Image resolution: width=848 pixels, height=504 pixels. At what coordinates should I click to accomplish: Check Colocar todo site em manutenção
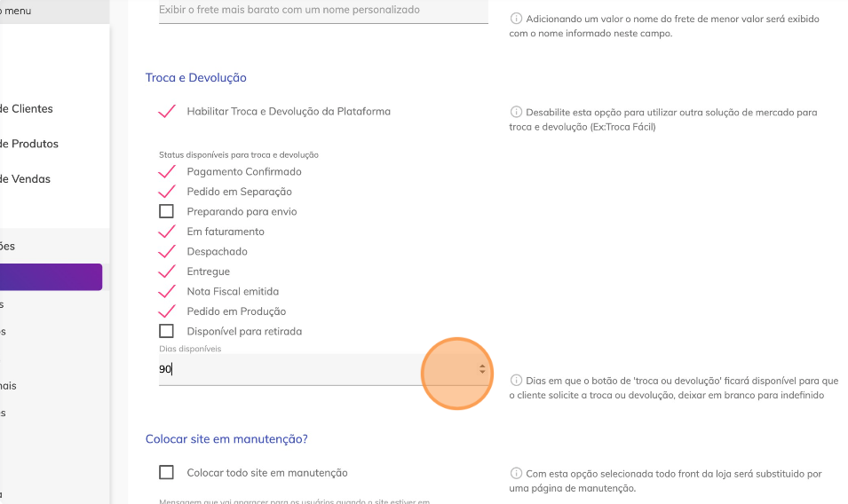[x=167, y=473]
